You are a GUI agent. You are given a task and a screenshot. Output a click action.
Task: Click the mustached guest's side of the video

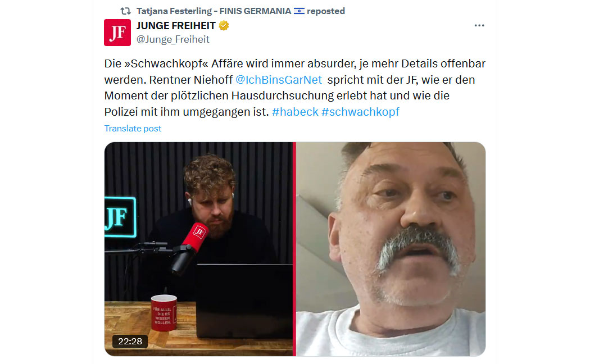click(x=391, y=249)
